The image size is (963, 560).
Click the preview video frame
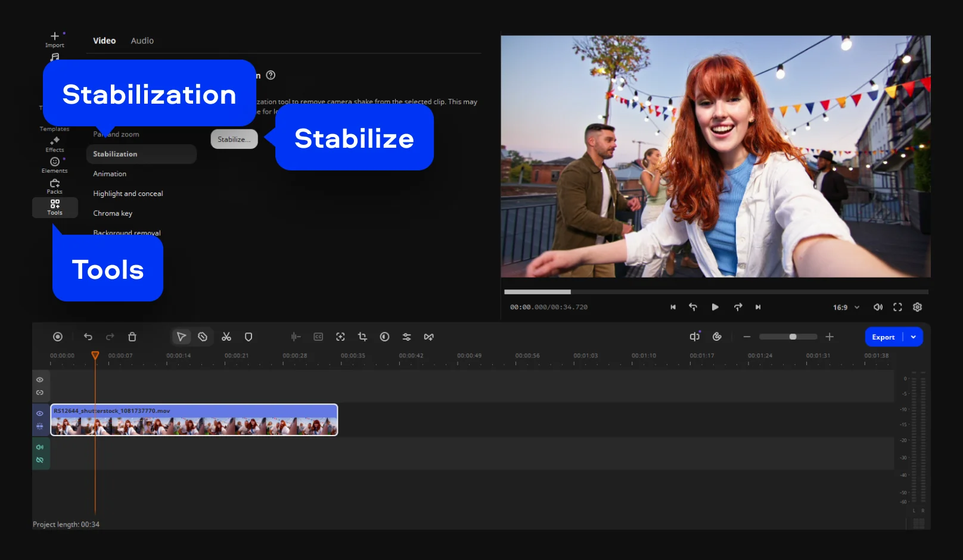click(x=716, y=156)
